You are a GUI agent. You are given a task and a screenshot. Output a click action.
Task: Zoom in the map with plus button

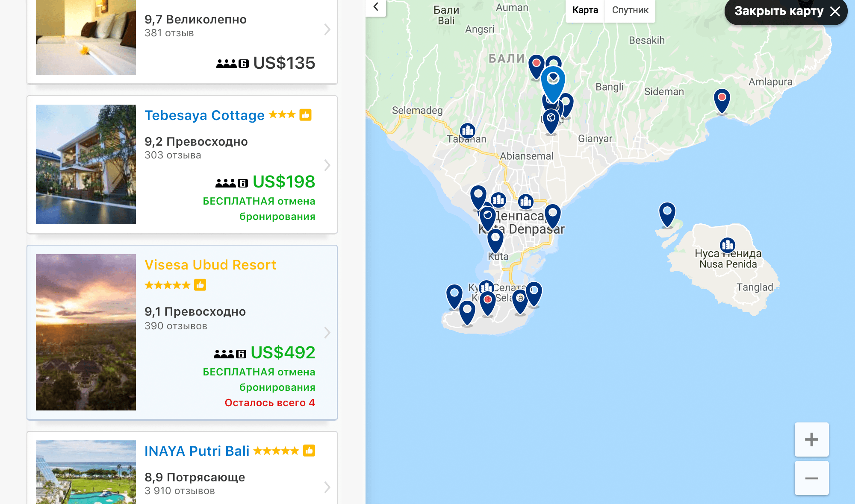[x=811, y=440]
